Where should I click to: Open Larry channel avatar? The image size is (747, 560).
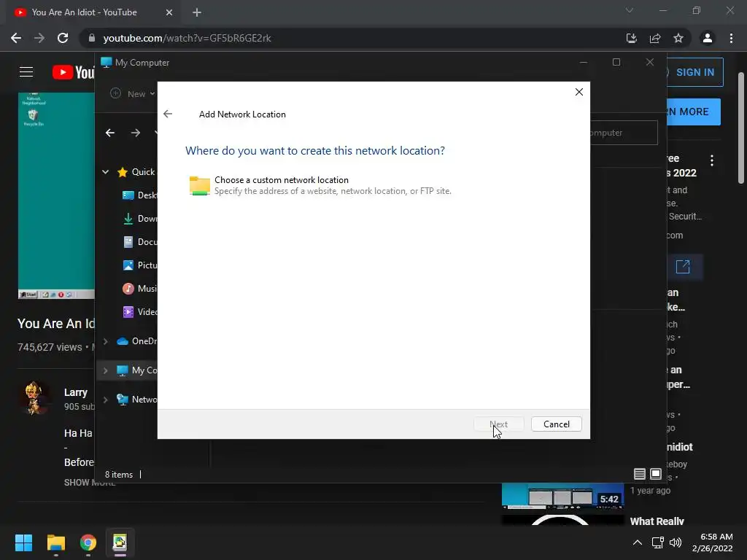pyautogui.click(x=34, y=398)
